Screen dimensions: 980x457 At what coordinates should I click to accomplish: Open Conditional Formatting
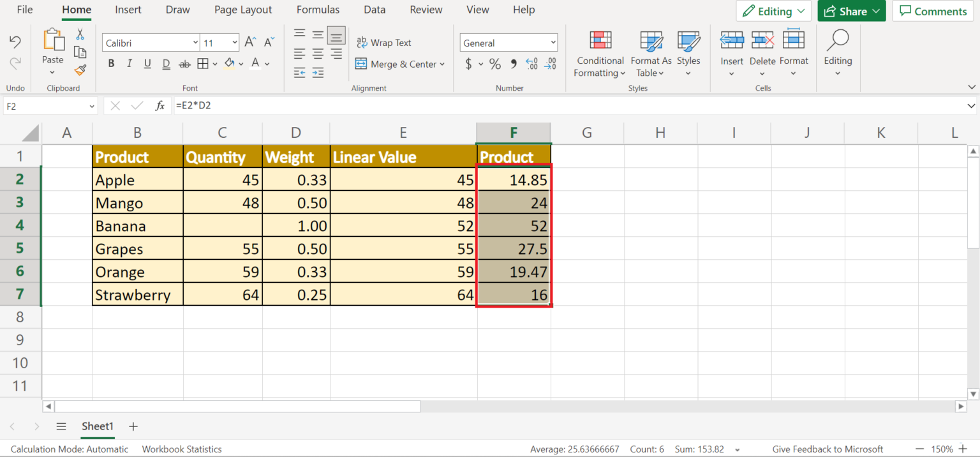pyautogui.click(x=598, y=54)
